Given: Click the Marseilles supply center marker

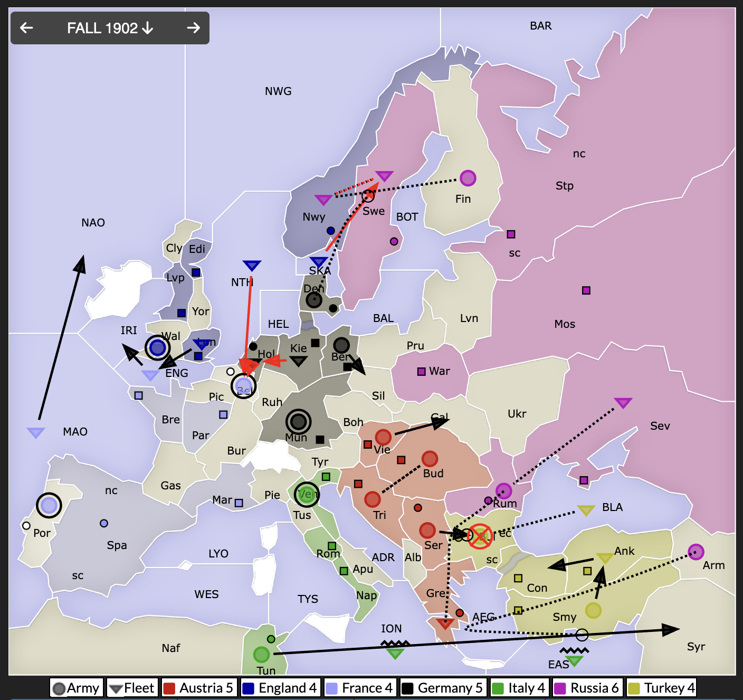Looking at the screenshot, I should (239, 503).
